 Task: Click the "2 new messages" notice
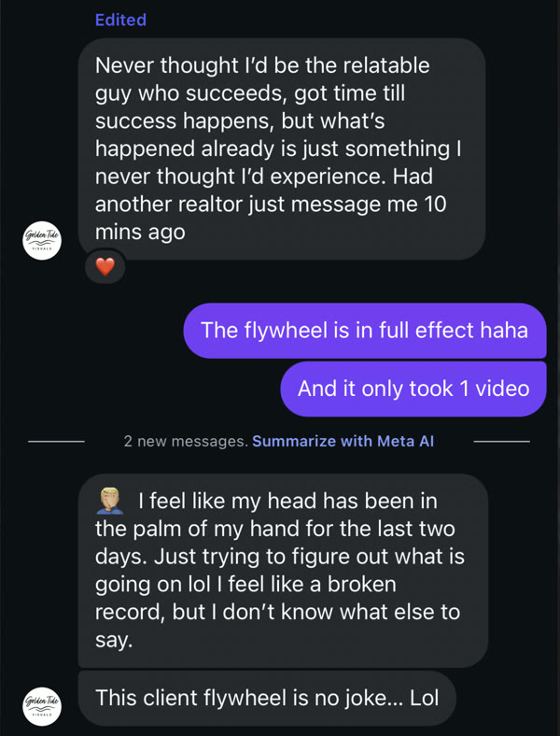point(185,441)
